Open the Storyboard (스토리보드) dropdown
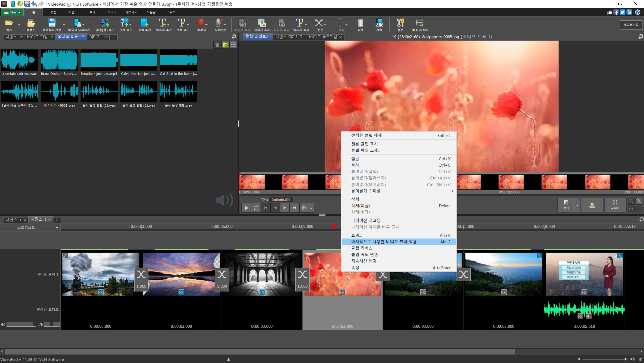Viewport: 644px width, 363px height. tap(30, 227)
